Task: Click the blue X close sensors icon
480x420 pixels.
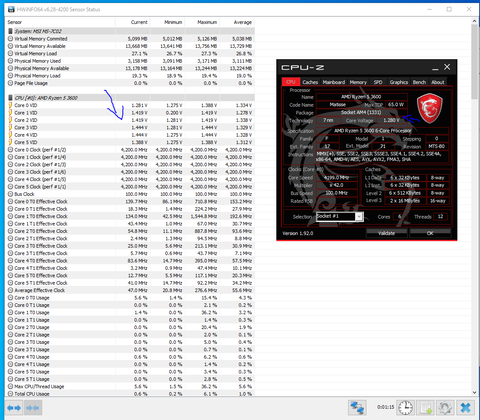Action: tap(465, 407)
